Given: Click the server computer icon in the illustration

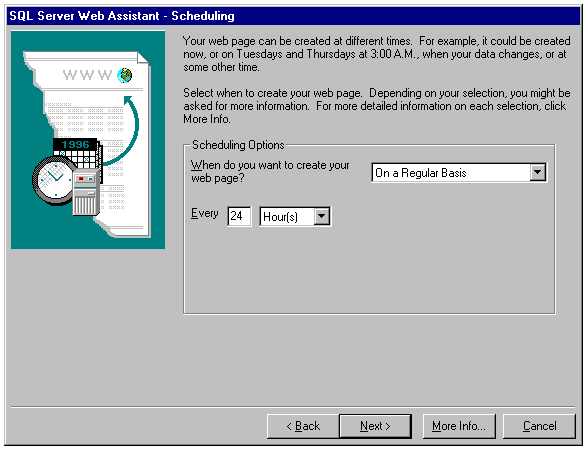Looking at the screenshot, I should click(x=86, y=193).
